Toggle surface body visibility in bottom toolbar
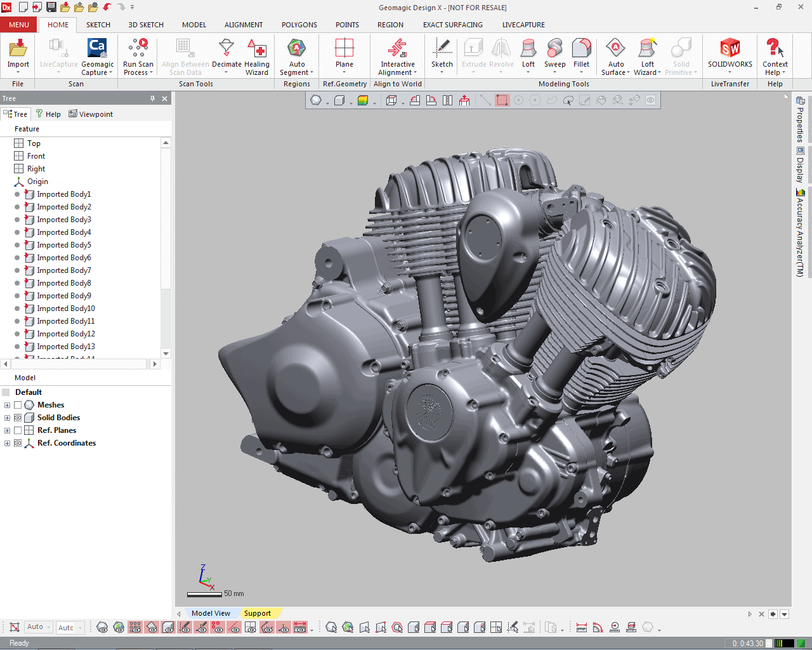 [152, 628]
